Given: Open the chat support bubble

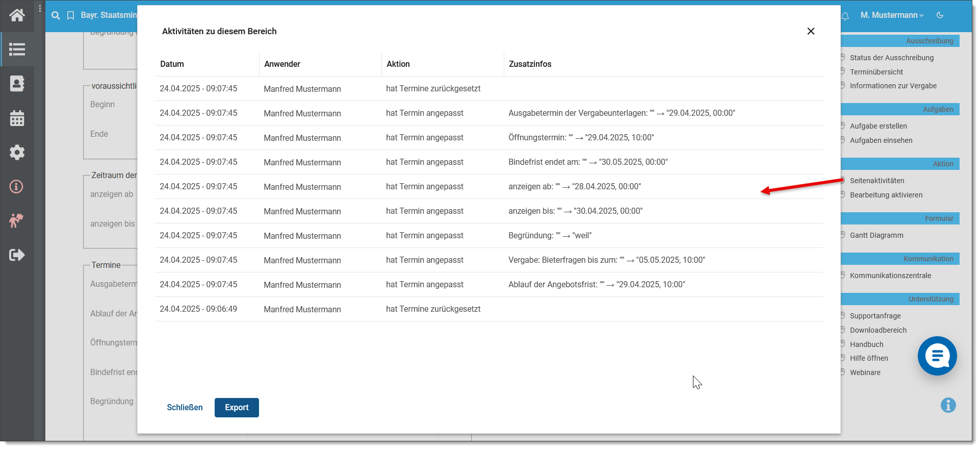Looking at the screenshot, I should [x=937, y=356].
